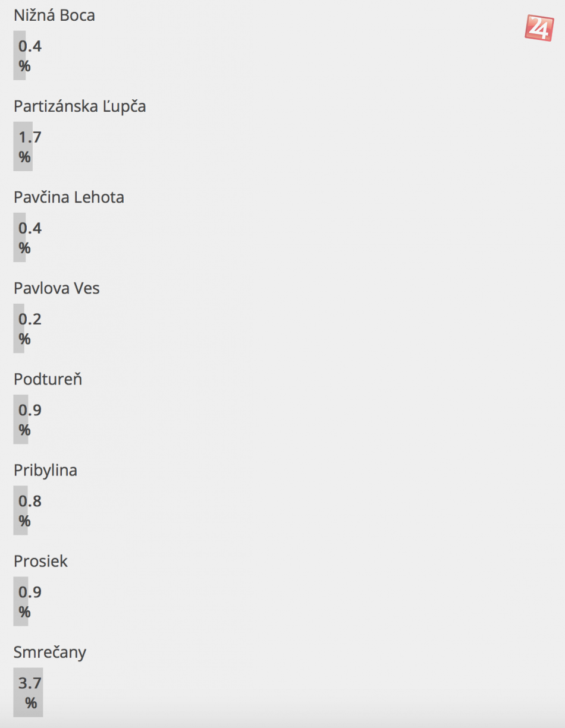The image size is (565, 728).
Task: Click the gray bar under Nižná Boca
Action: point(20,55)
